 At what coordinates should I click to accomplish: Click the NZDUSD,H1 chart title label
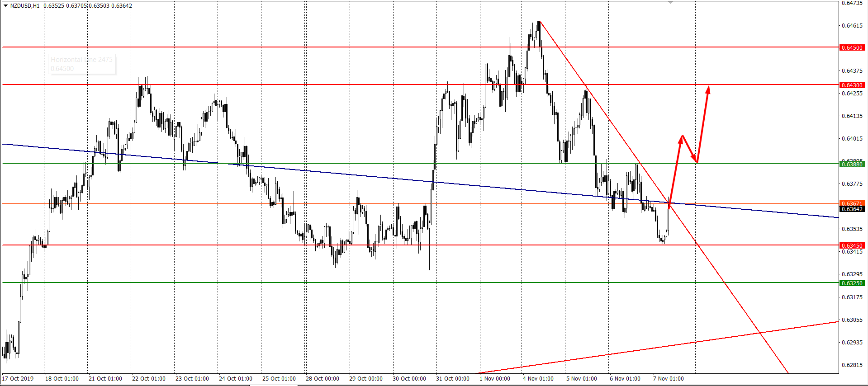coord(25,6)
